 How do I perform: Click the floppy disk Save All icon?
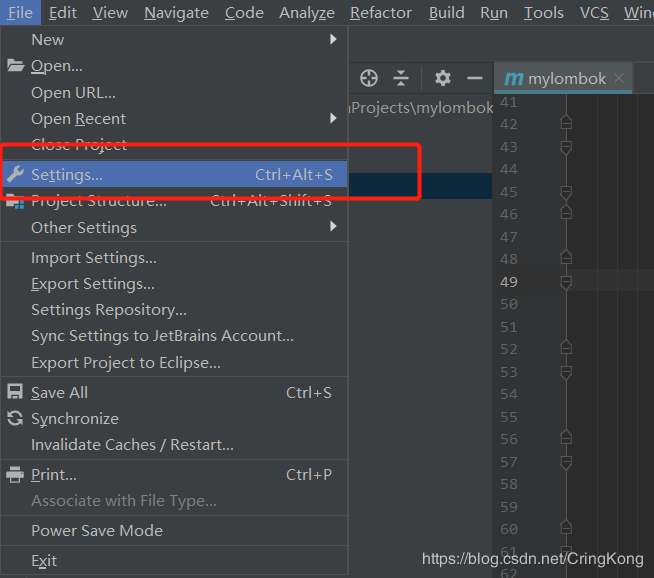click(15, 392)
